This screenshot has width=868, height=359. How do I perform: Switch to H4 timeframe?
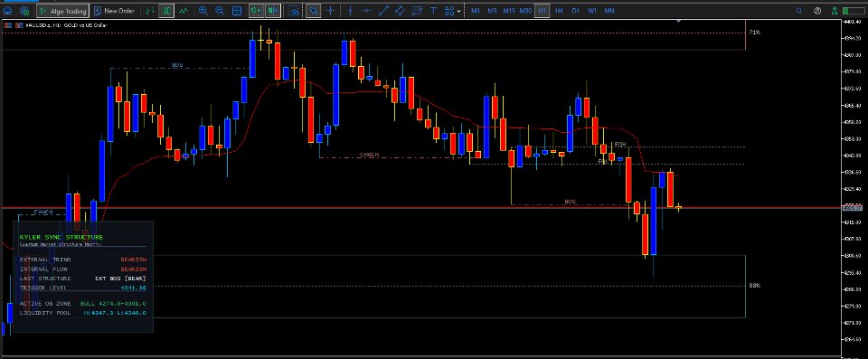point(559,11)
